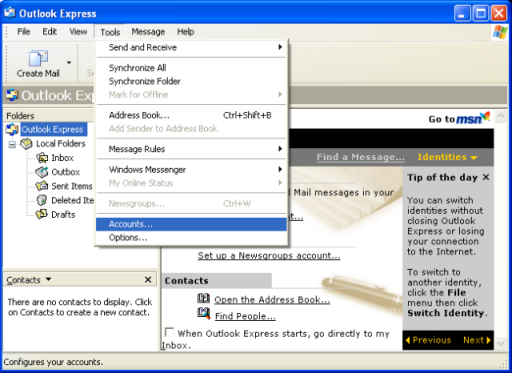Click Outlook Express icon in folder tree
This screenshot has width=512, height=373.
point(12,129)
